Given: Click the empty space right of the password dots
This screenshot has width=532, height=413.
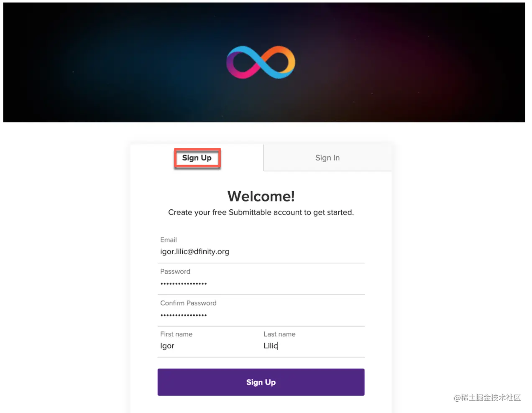Looking at the screenshot, I should (x=293, y=284).
